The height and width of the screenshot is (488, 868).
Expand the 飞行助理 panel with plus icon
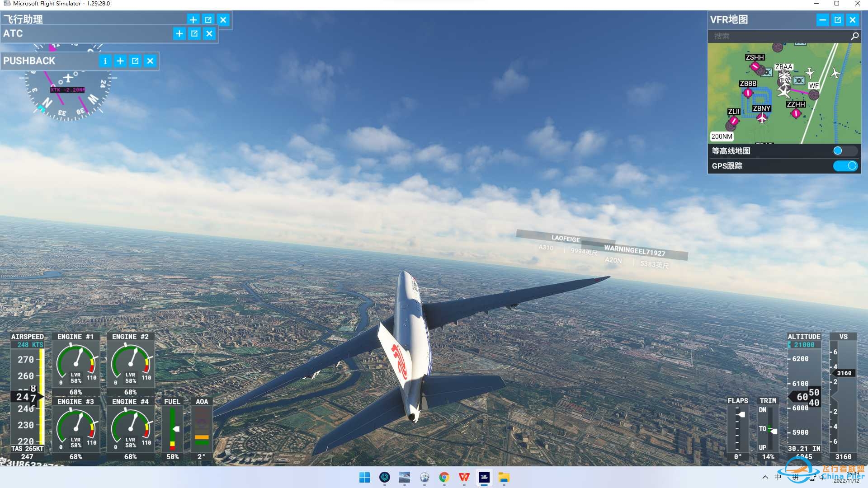point(193,20)
